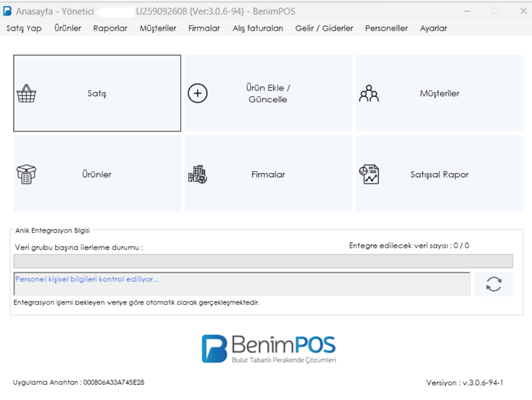Open the Satışsal Rapor tile label
The width and height of the screenshot is (532, 400).
pyautogui.click(x=440, y=174)
